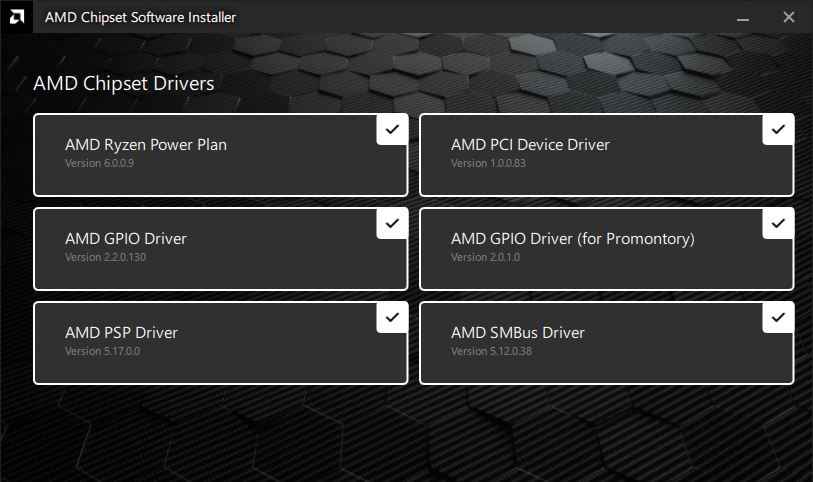Toggle the checkbox on the AMD GPIO Driver version 2.2.0.130 card
This screenshot has width=813, height=482.
coord(392,223)
